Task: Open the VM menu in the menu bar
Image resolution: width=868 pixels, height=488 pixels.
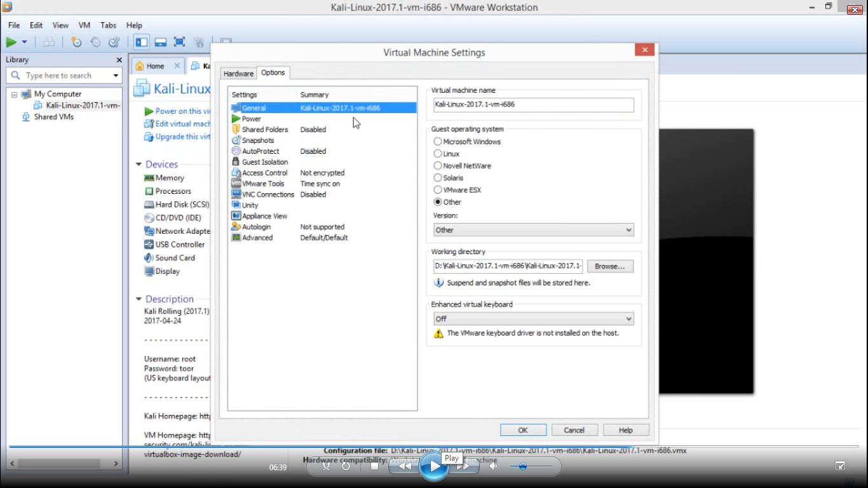Action: [x=84, y=25]
